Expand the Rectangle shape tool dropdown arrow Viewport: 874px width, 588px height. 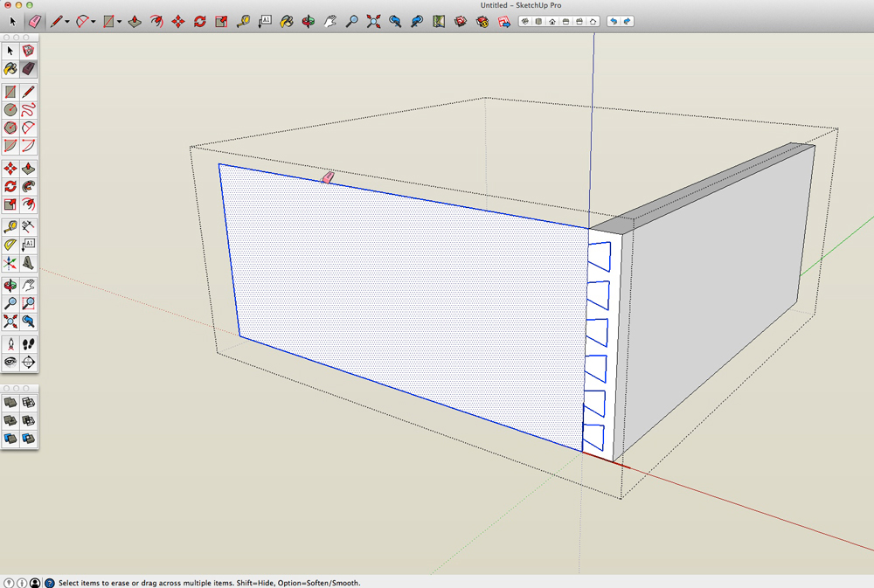(x=120, y=21)
